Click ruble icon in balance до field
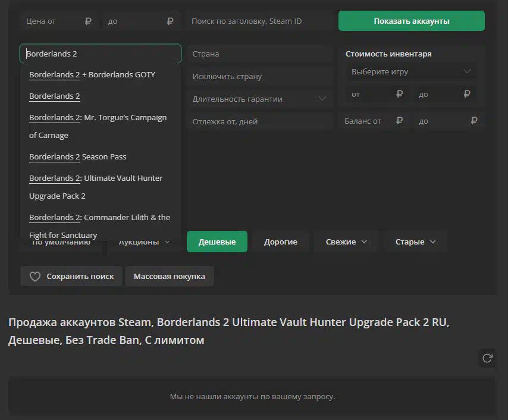Screen dimensions: 508x420 [474, 121]
